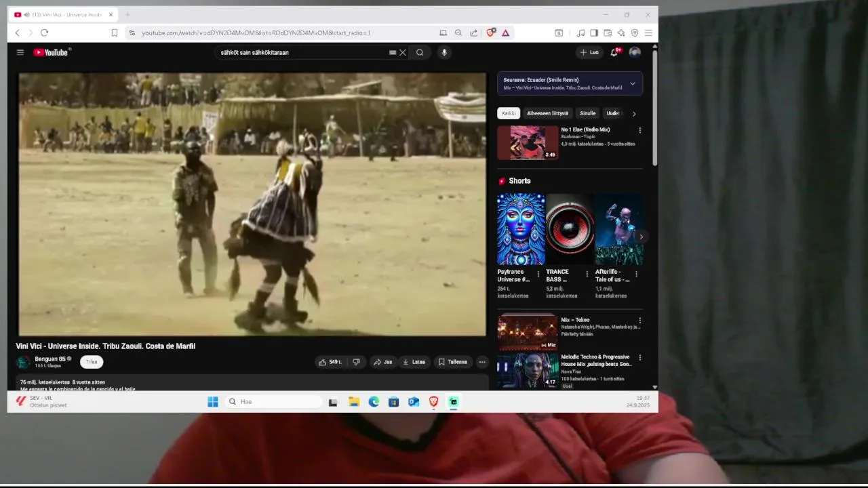
Task: Select the Aiheeseen liittyvä chip
Action: click(x=548, y=113)
